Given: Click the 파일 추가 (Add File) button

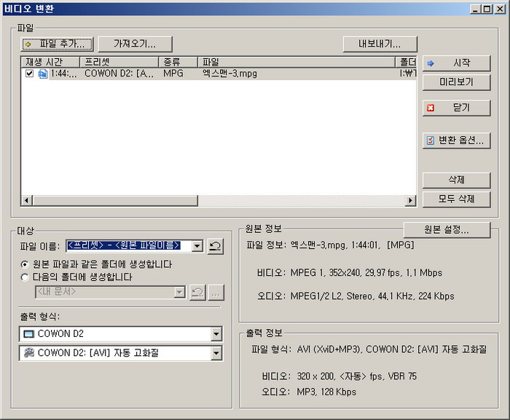Looking at the screenshot, I should 58,44.
